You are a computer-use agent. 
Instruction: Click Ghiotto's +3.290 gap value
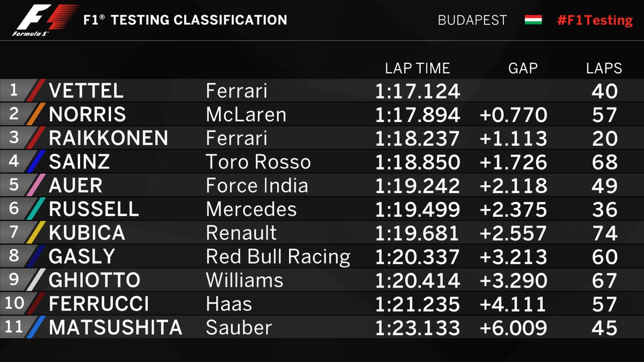tap(513, 280)
